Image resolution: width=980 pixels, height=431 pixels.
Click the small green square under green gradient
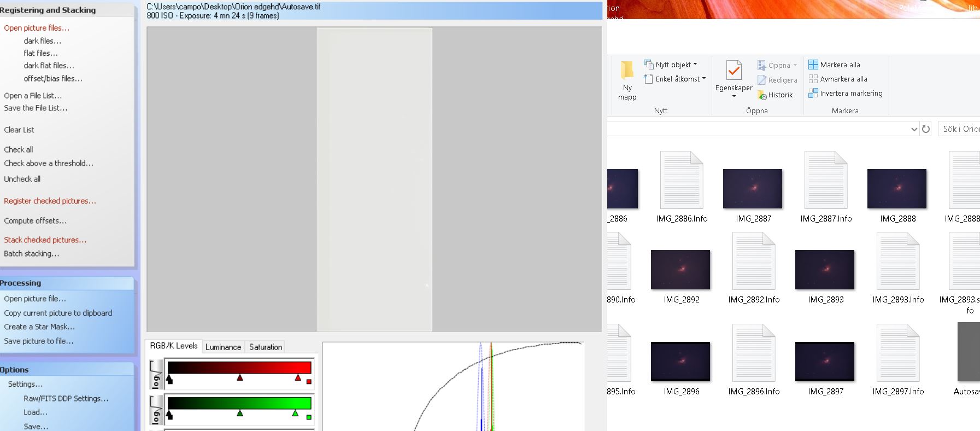click(309, 417)
